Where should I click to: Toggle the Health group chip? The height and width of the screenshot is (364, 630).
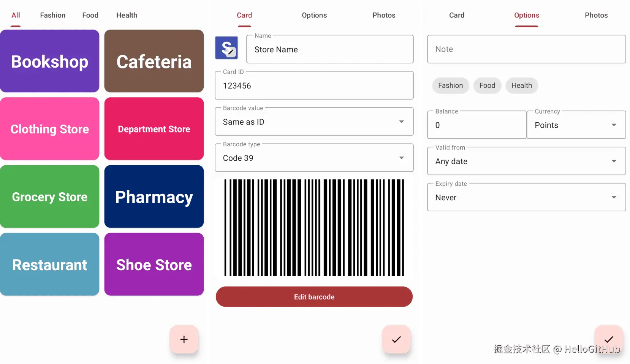[521, 85]
